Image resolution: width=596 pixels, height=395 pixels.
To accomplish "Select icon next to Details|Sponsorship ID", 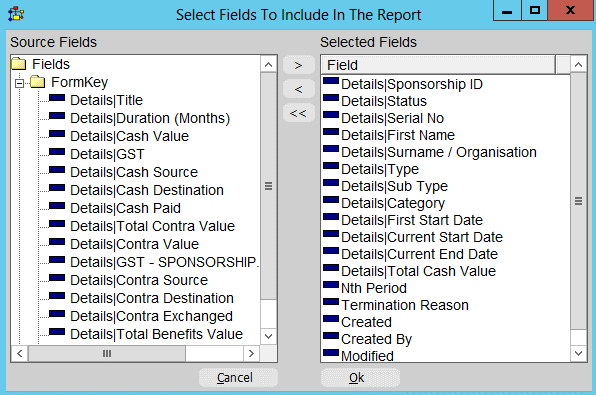I will point(331,80).
